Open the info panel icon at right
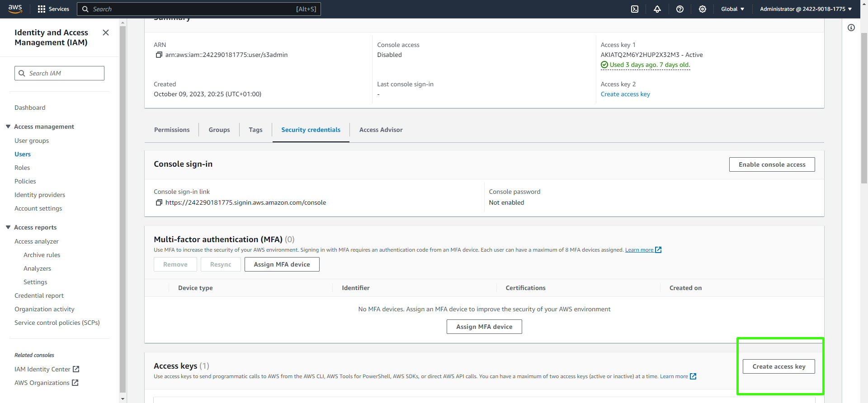This screenshot has height=403, width=868. [851, 28]
